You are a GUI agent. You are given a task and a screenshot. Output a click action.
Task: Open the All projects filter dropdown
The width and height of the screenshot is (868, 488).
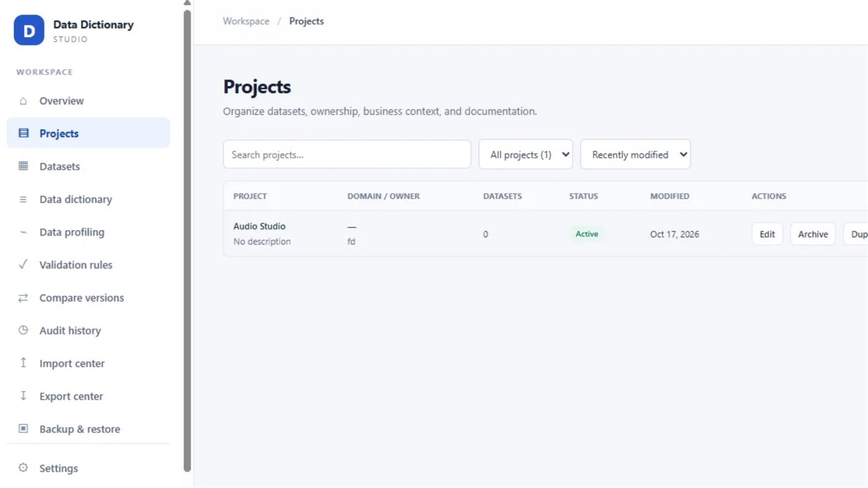point(526,154)
